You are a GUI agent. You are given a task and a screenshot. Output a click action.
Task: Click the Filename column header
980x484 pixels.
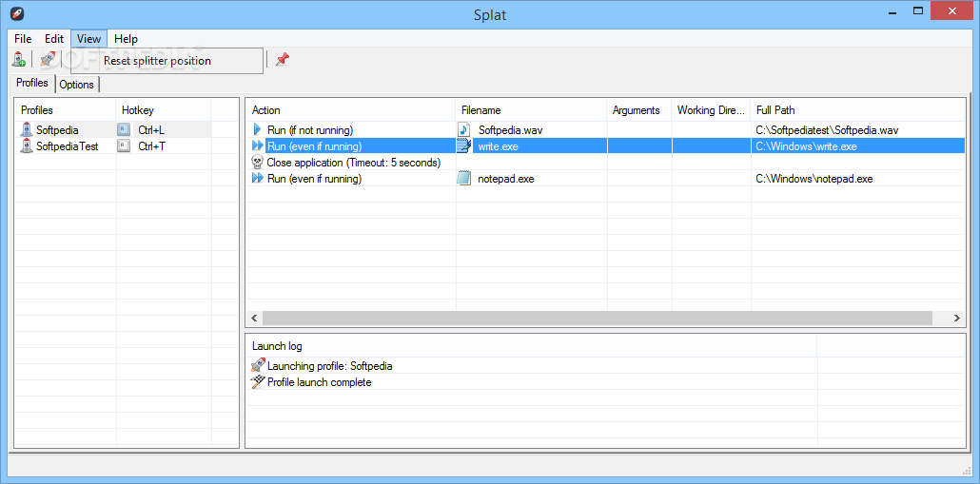(x=531, y=110)
